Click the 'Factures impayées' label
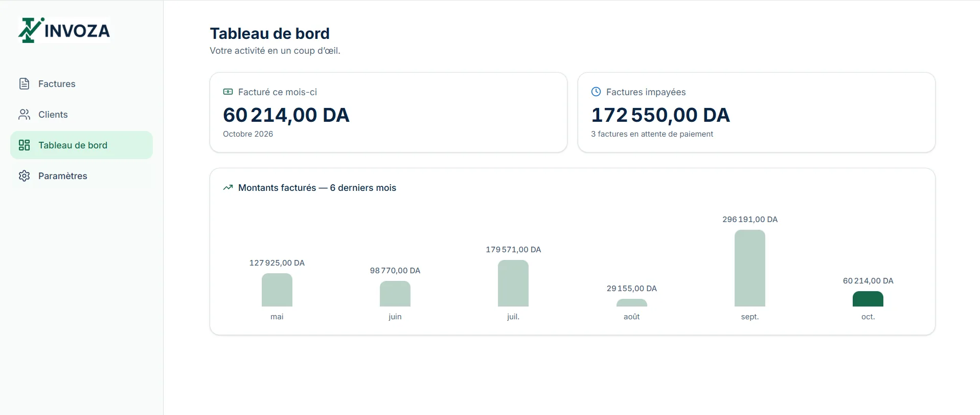This screenshot has width=980, height=415. coord(646,92)
